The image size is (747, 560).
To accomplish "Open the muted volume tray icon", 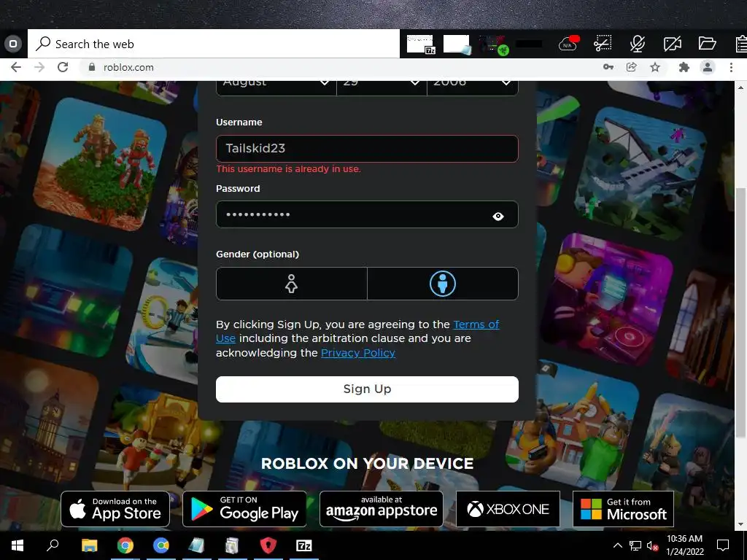I will 653,545.
